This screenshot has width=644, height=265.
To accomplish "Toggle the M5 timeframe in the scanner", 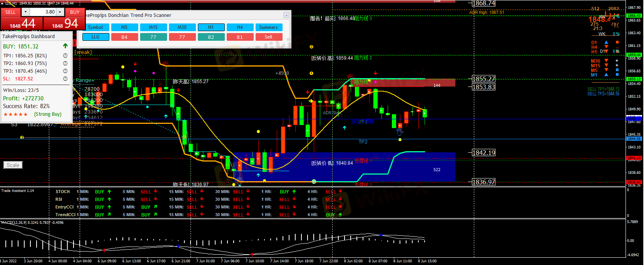I will point(124,27).
